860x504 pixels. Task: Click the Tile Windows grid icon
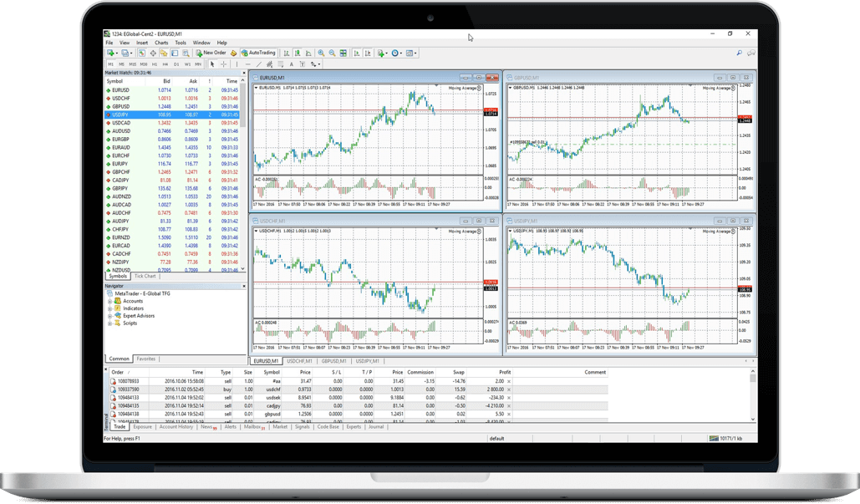point(343,53)
